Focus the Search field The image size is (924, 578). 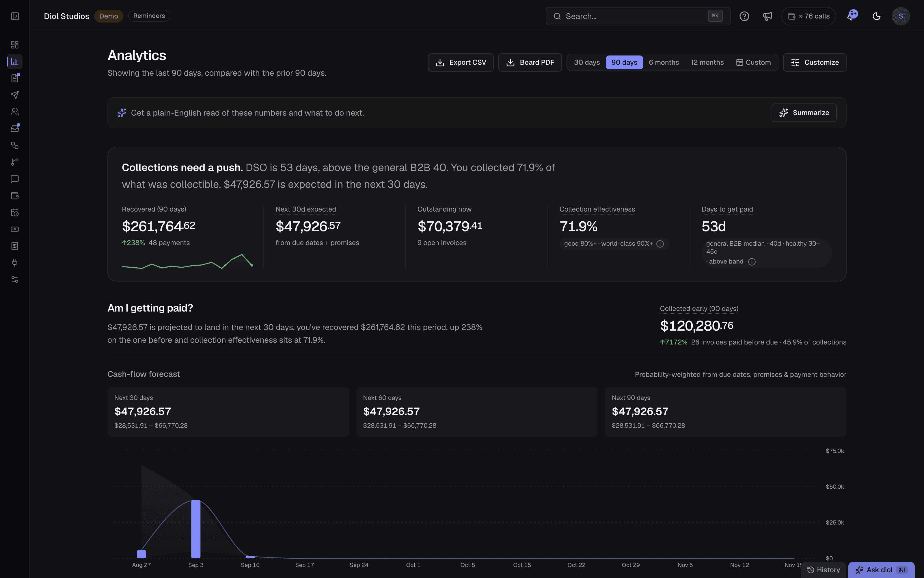[638, 16]
